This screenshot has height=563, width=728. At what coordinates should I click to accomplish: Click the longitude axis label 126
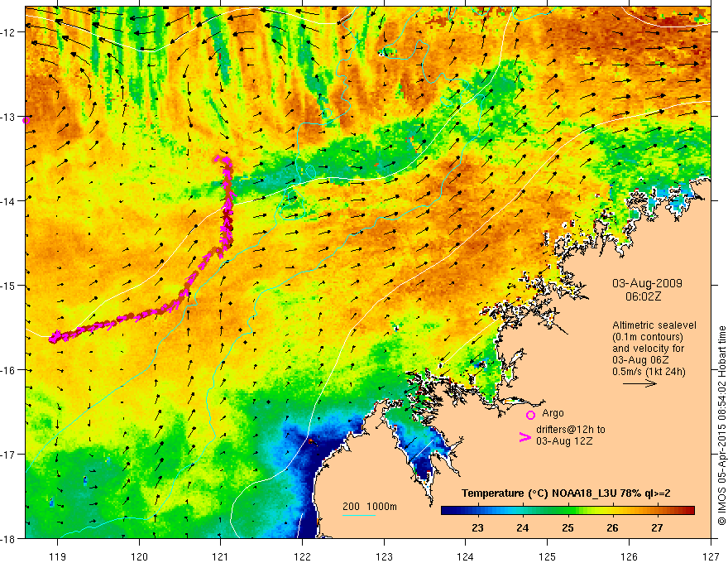click(x=629, y=556)
